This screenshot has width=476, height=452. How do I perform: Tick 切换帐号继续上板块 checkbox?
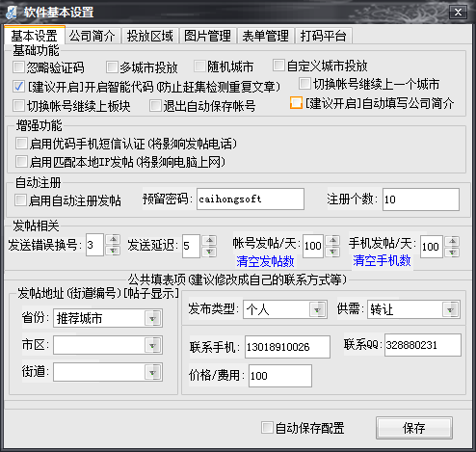[x=18, y=105]
